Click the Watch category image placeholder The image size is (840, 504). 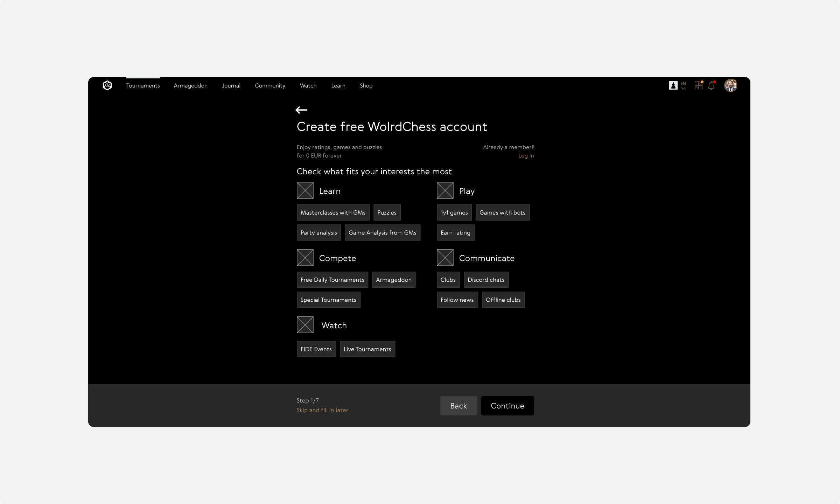point(305,325)
